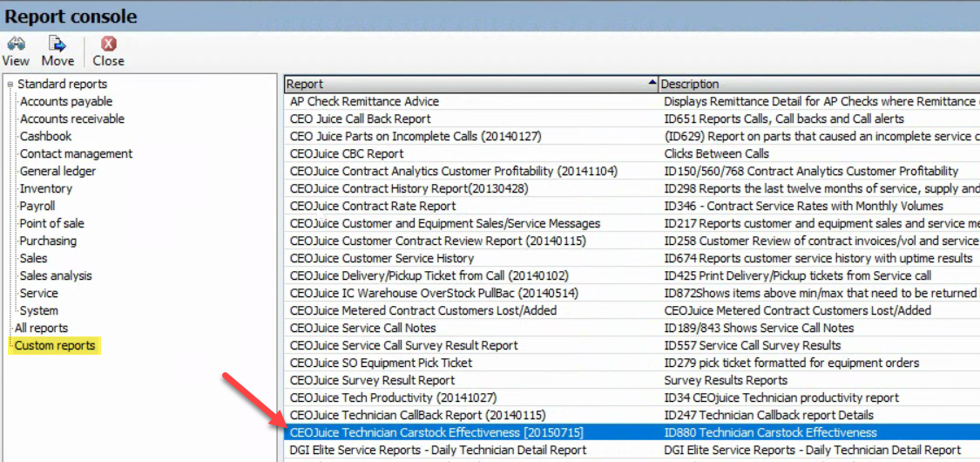Click 'ID346 - Contract Service Rates' description
The image size is (980, 462).
click(803, 206)
